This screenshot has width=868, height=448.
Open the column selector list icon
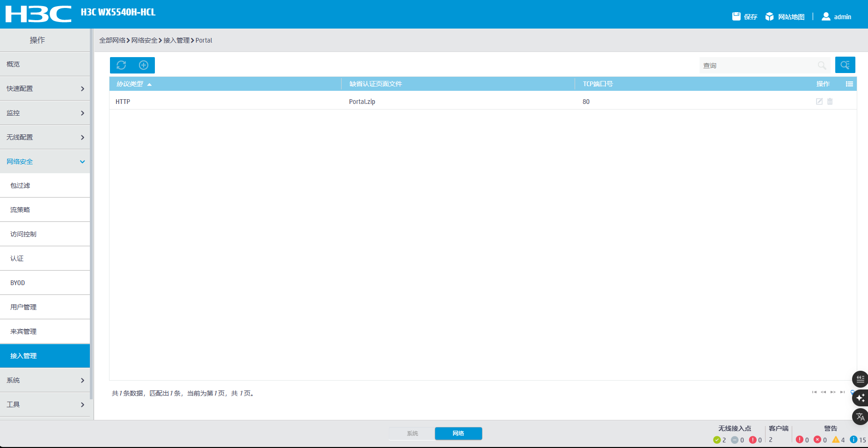849,84
